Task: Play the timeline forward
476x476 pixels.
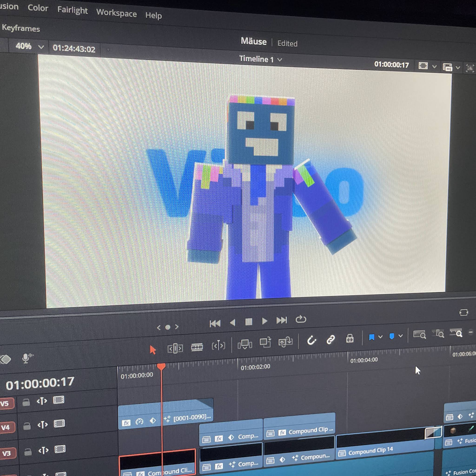Action: click(x=264, y=321)
